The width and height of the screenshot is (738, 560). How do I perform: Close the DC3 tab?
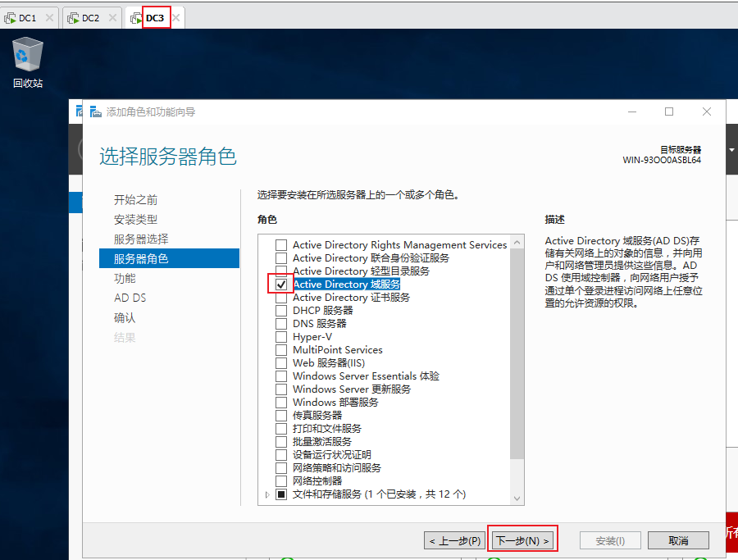(176, 18)
